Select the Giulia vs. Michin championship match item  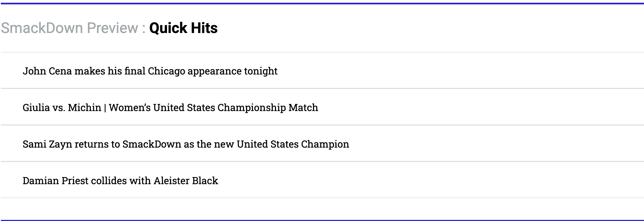pyautogui.click(x=170, y=107)
